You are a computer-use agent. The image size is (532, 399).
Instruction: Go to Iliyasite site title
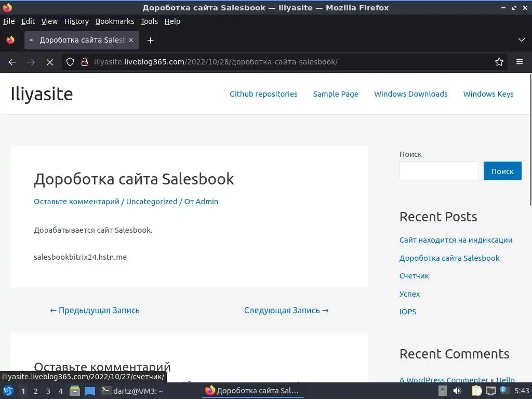point(42,94)
